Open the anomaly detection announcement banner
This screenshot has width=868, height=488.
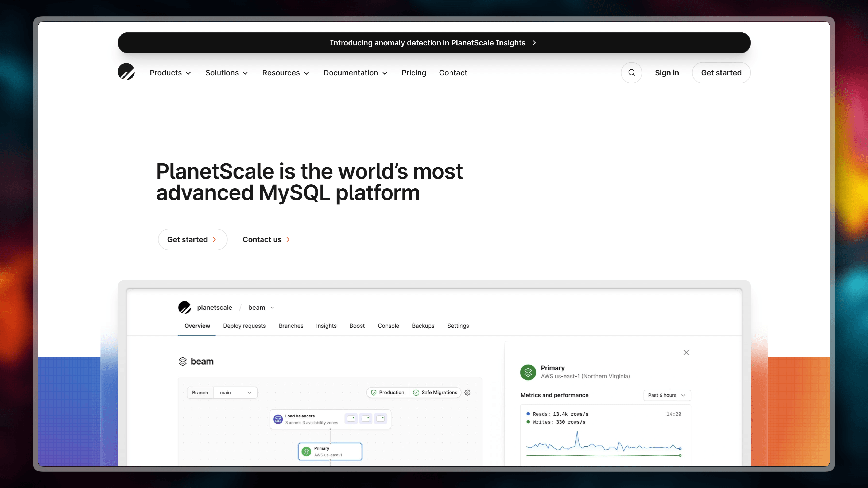pyautogui.click(x=434, y=43)
